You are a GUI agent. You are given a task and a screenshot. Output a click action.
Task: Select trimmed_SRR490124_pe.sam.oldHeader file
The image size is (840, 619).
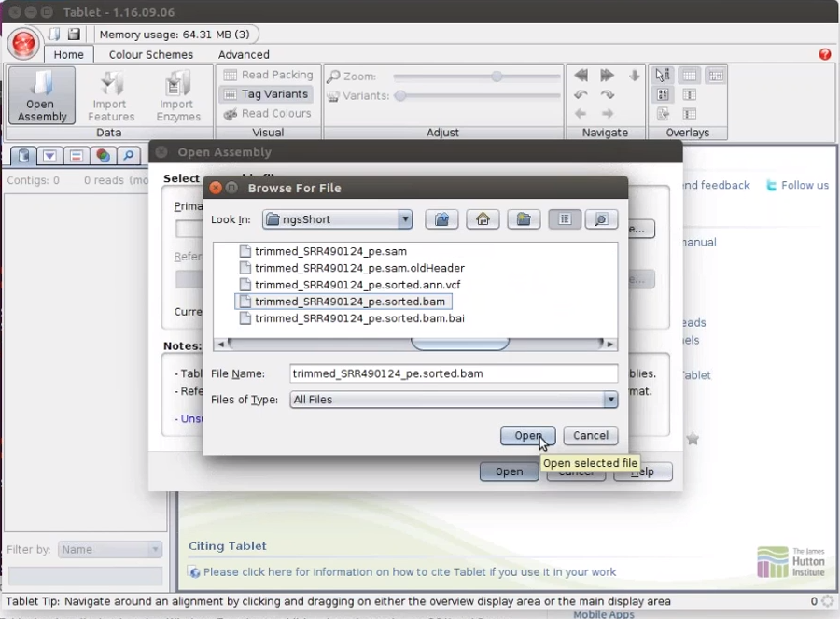tap(352, 268)
